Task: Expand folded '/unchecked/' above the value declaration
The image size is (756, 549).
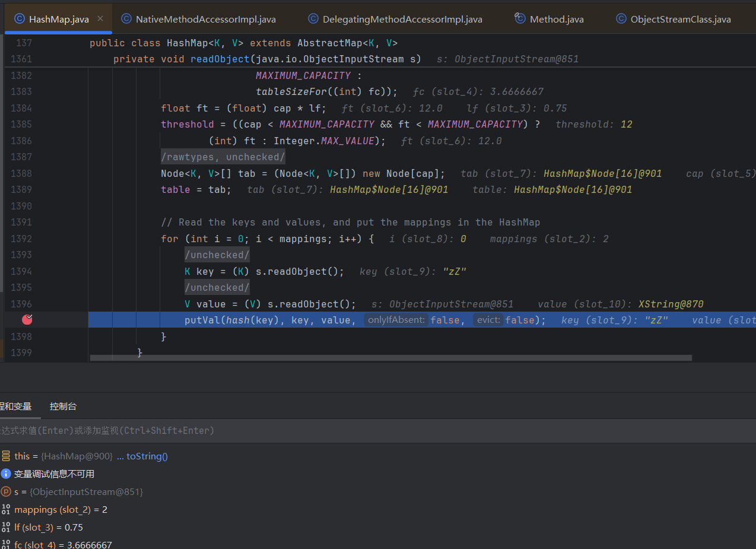Action: [217, 287]
